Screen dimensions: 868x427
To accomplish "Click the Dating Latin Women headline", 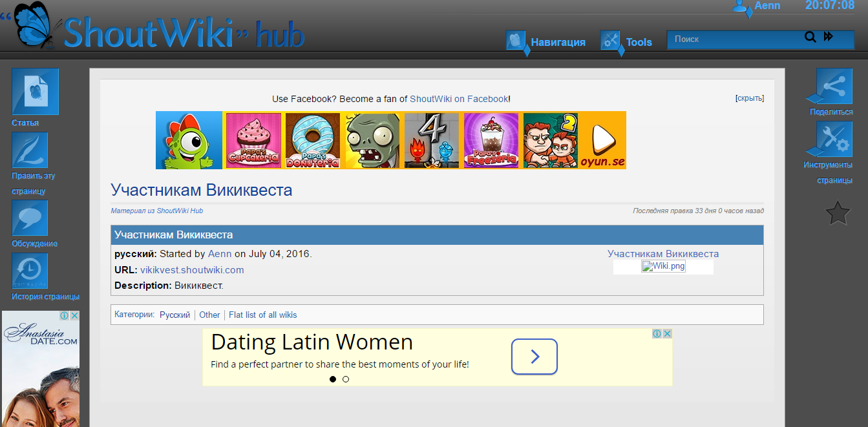I will click(312, 341).
